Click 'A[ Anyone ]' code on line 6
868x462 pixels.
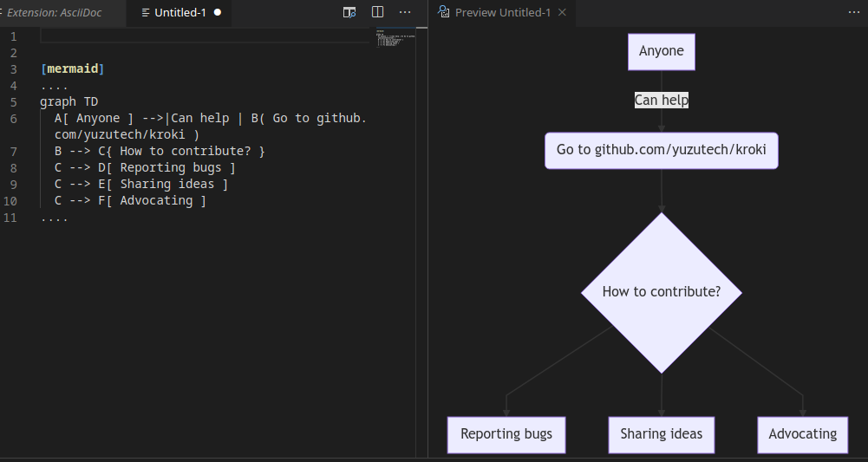95,119
